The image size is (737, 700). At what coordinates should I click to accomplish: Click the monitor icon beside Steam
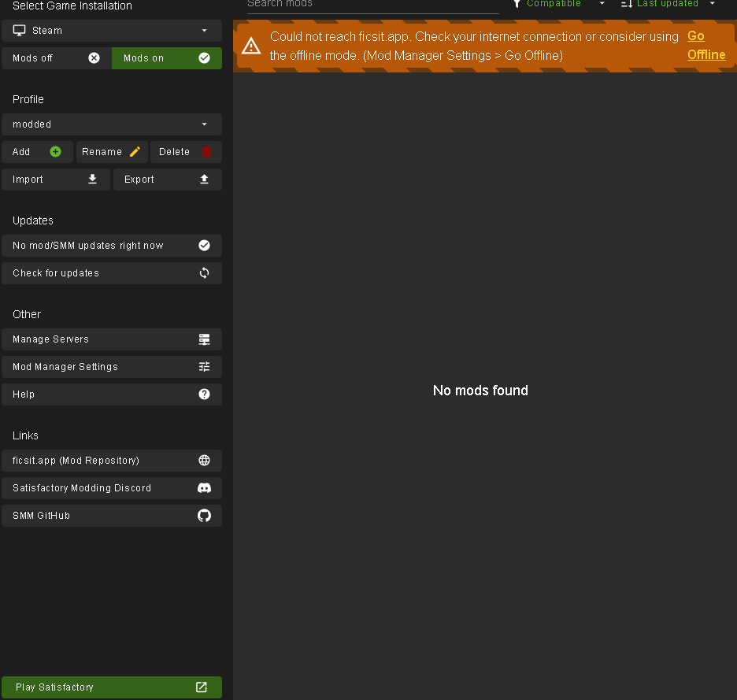(x=19, y=31)
